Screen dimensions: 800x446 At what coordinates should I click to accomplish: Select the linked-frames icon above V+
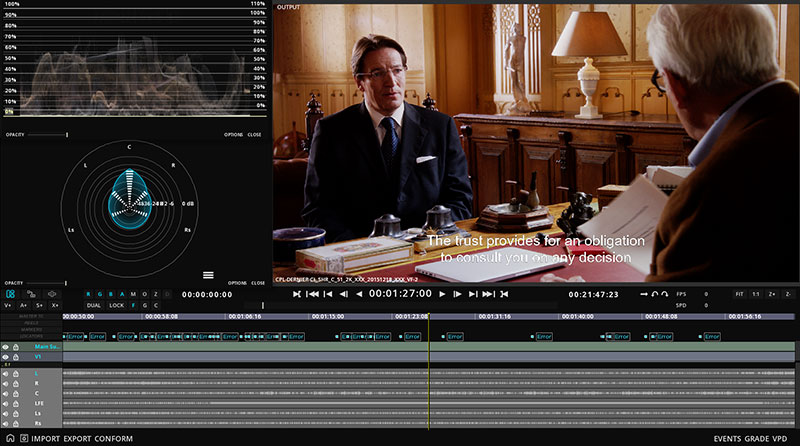click(x=10, y=294)
